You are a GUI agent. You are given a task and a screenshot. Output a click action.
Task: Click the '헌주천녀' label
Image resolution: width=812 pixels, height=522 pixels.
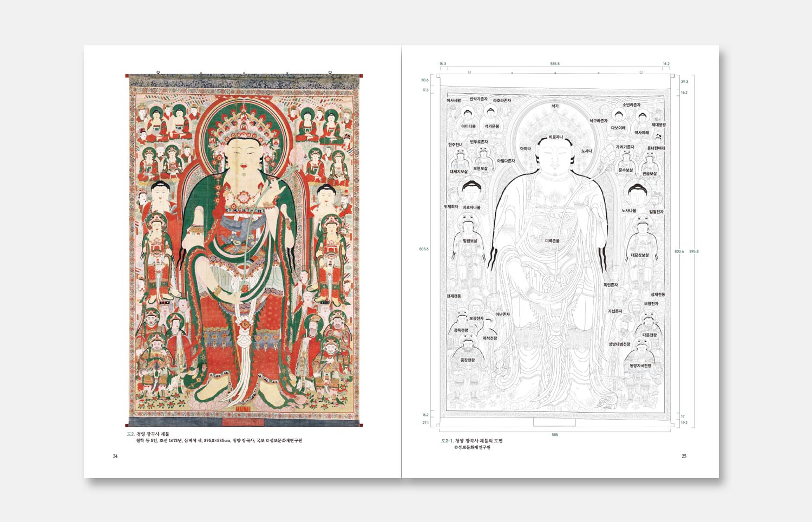[x=455, y=145]
